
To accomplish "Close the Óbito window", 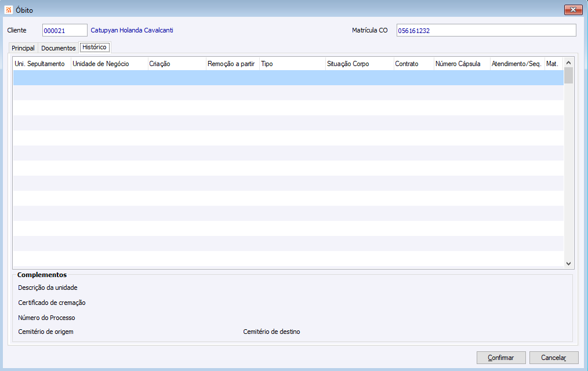I will click(573, 10).
